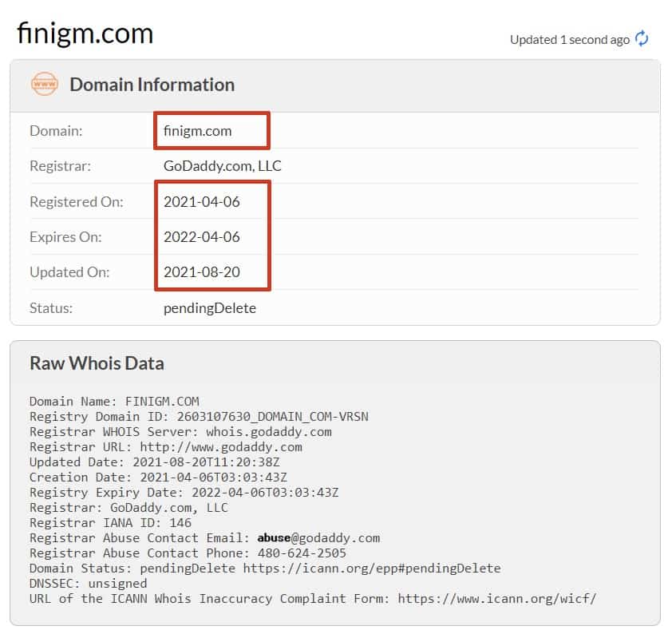Click the 'Status:' field label
This screenshot has height=638, width=672.
point(51,308)
